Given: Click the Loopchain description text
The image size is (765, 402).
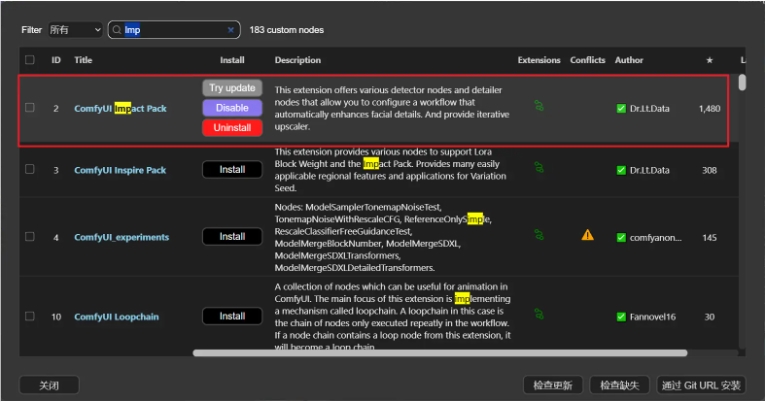Looking at the screenshot, I should 393,317.
